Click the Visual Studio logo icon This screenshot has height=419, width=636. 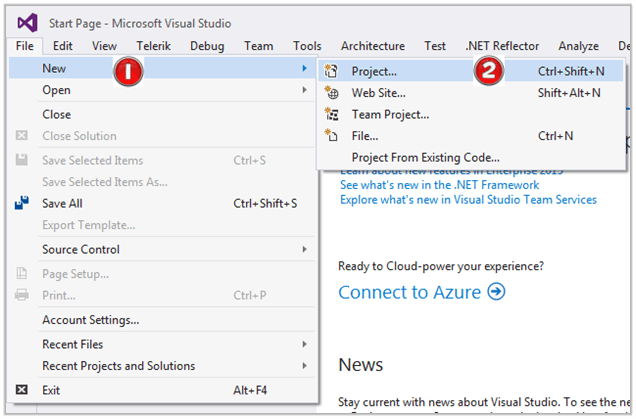[x=28, y=23]
